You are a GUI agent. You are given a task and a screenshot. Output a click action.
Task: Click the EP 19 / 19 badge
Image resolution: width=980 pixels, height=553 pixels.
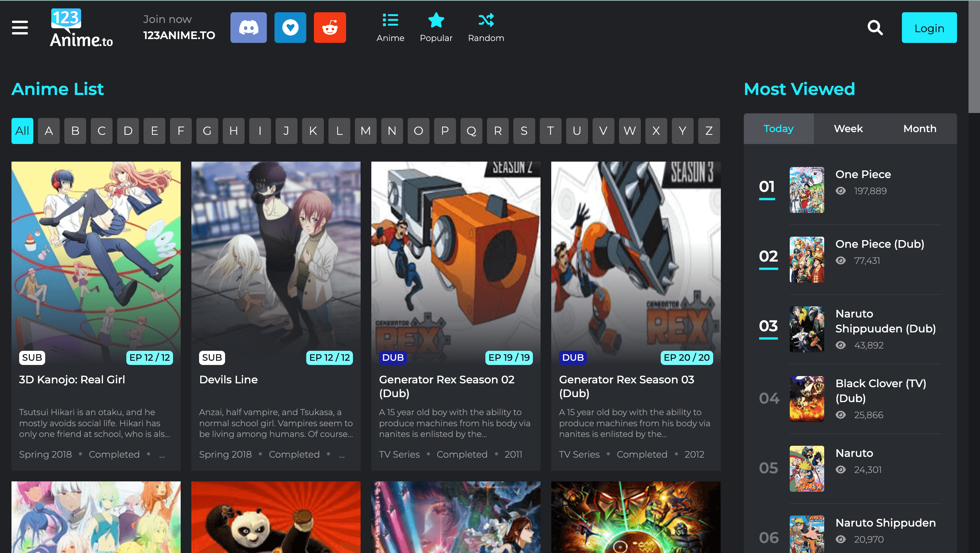pos(509,358)
